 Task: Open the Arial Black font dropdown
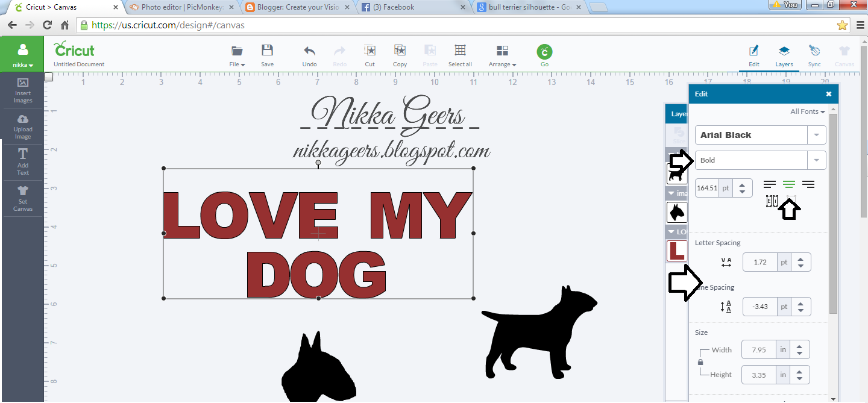tap(816, 134)
